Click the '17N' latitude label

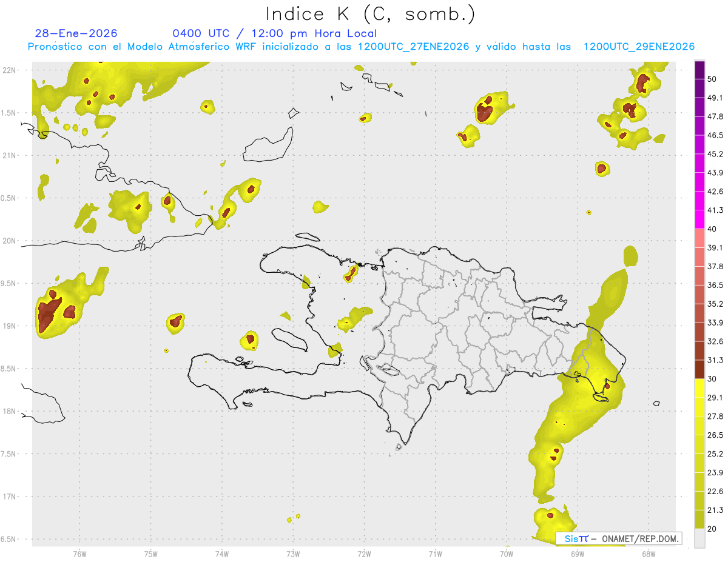(x=8, y=497)
